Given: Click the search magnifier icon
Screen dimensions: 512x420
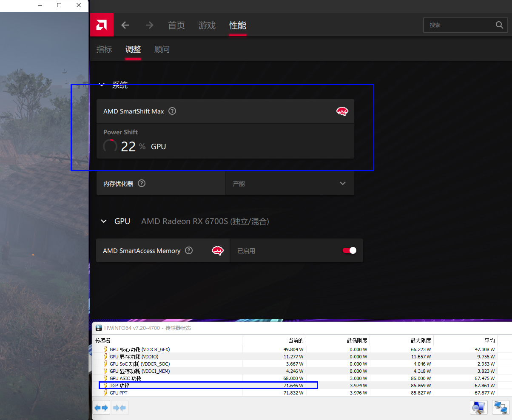Looking at the screenshot, I should tap(499, 25).
